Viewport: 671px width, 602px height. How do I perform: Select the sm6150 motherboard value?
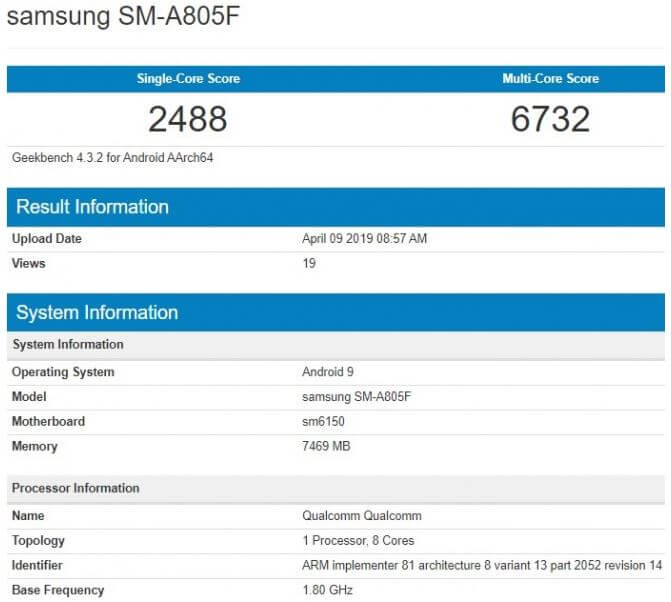click(323, 421)
